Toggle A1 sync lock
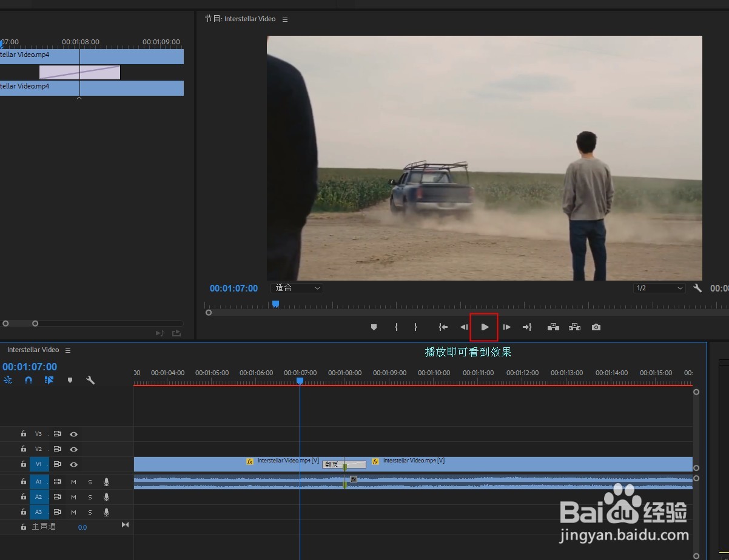This screenshot has width=729, height=560. pos(58,482)
